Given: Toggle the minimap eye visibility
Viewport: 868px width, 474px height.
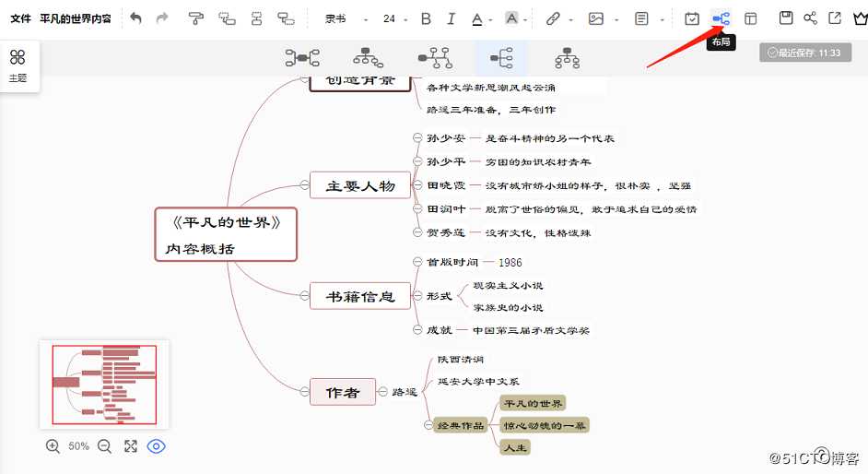Looking at the screenshot, I should point(156,445).
